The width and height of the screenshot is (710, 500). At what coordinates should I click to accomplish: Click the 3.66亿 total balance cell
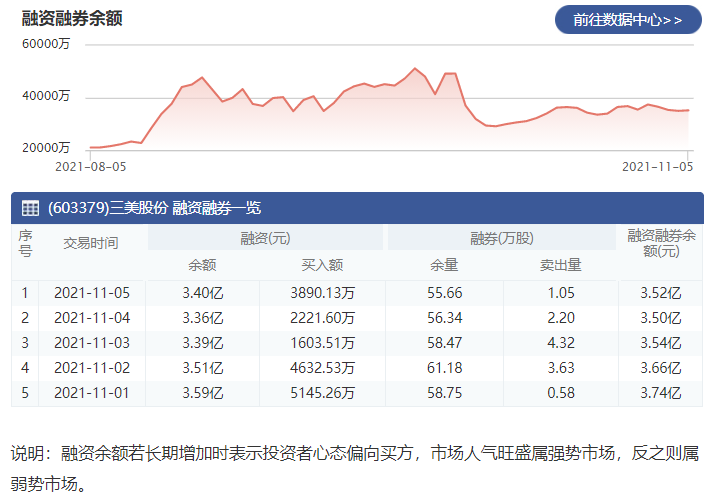(x=661, y=368)
